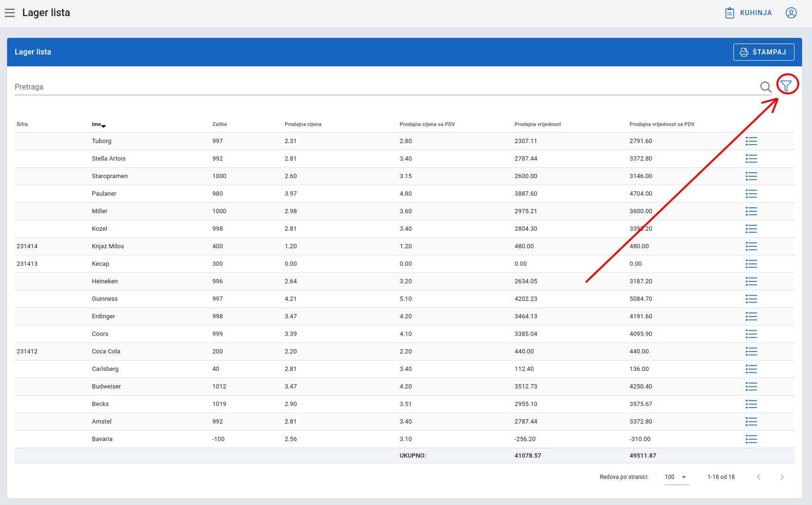Sort by the Zalihe column header
Screen dimensions: 812x505
coord(219,124)
